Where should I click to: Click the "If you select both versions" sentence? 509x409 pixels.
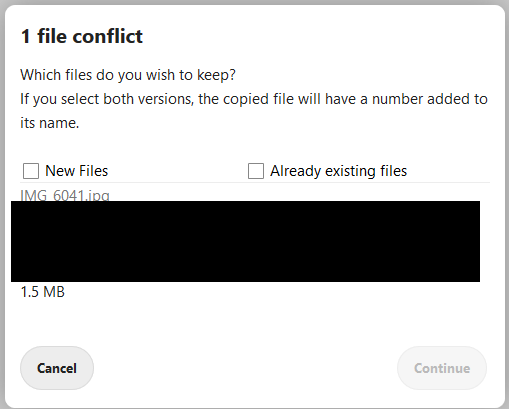(254, 99)
